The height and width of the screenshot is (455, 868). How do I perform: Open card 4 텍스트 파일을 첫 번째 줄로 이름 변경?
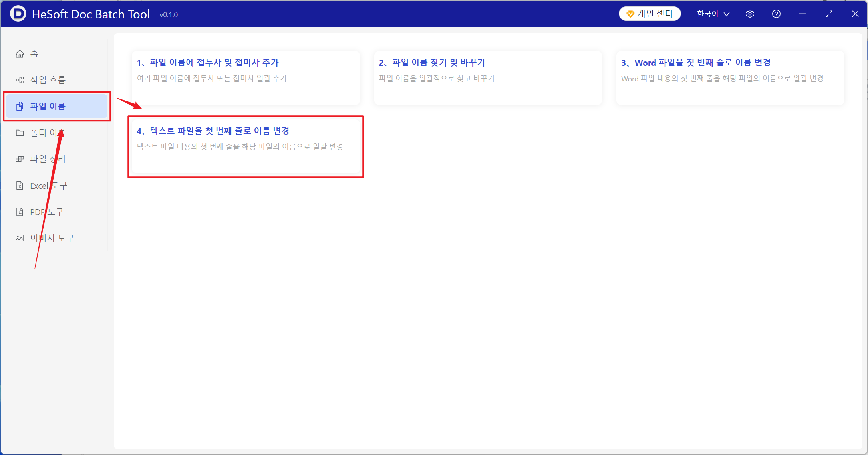(x=246, y=146)
